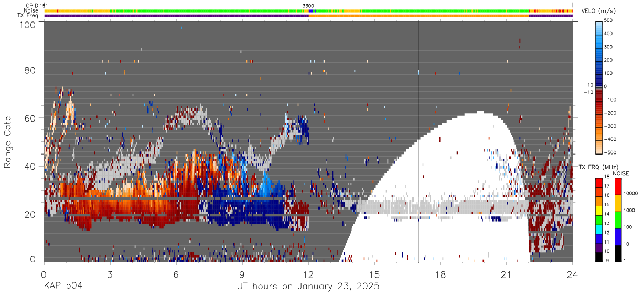
Task: Select the 1000 tick on NOISE legend
Action: (x=629, y=210)
